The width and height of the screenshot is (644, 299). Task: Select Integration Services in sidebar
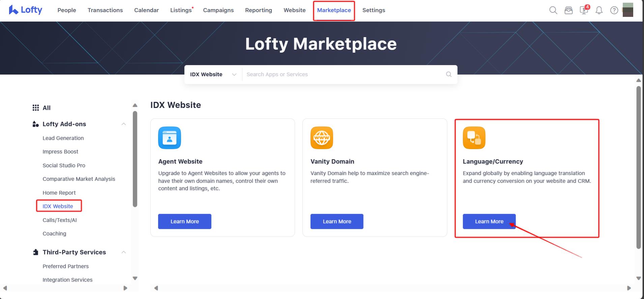pos(67,280)
